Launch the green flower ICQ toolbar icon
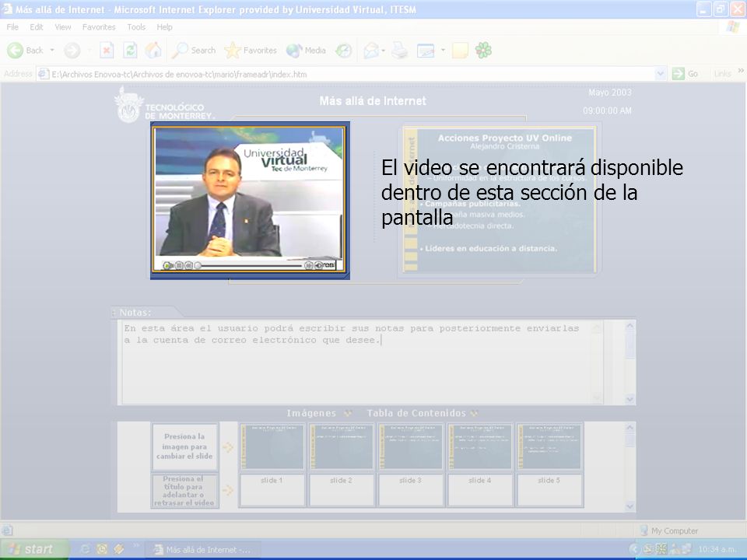The height and width of the screenshot is (560, 747). 483,51
